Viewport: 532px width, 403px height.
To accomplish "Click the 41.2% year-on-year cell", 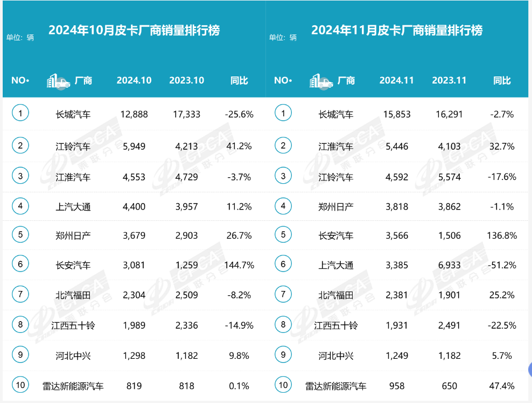I will [x=239, y=147].
